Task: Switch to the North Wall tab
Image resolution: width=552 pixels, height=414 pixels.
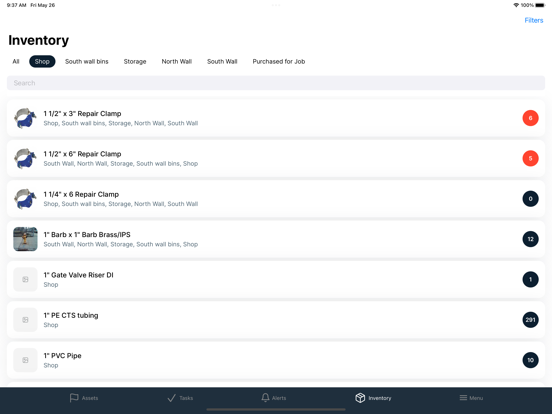Action: [x=177, y=61]
